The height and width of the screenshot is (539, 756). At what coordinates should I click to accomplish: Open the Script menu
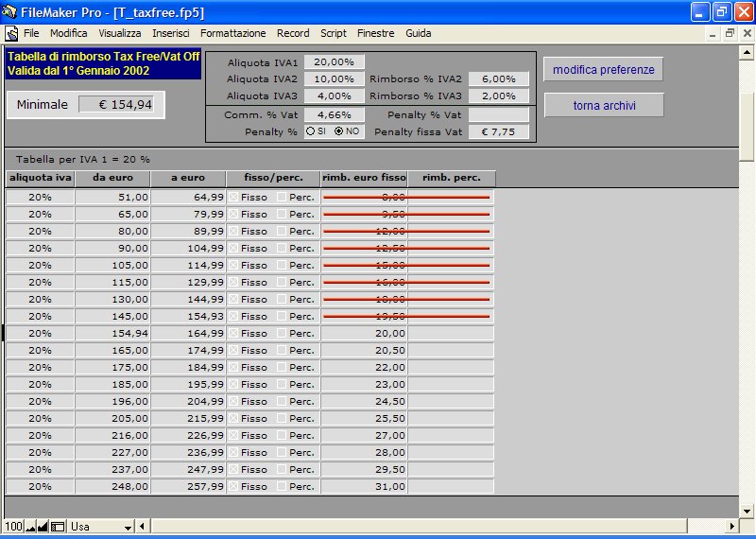pyautogui.click(x=333, y=33)
